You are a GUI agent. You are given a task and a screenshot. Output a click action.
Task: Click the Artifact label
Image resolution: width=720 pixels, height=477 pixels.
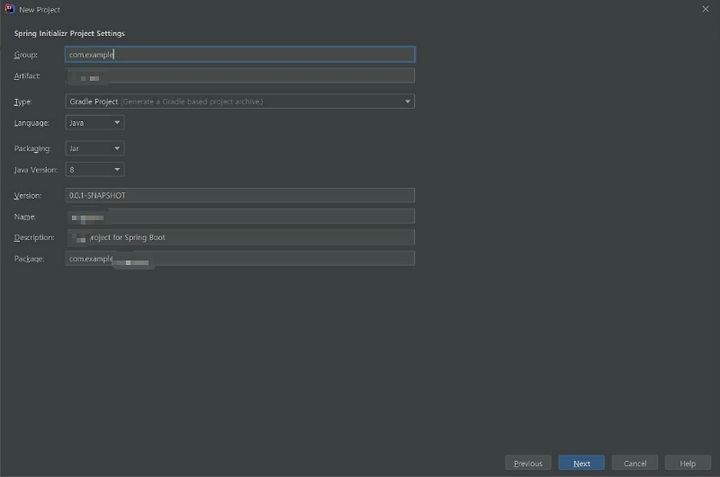pyautogui.click(x=27, y=76)
